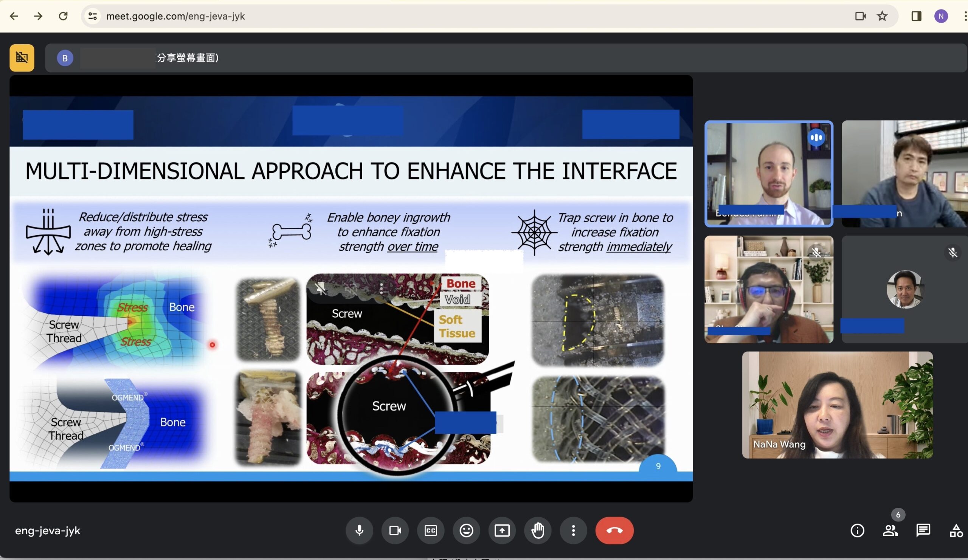Click the site information icon in URL bar

point(93,16)
